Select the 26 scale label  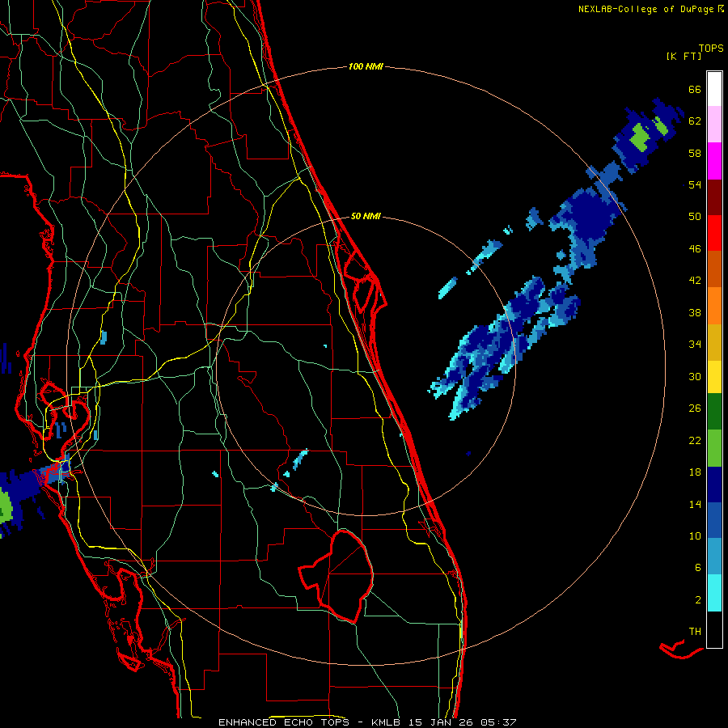coord(695,408)
